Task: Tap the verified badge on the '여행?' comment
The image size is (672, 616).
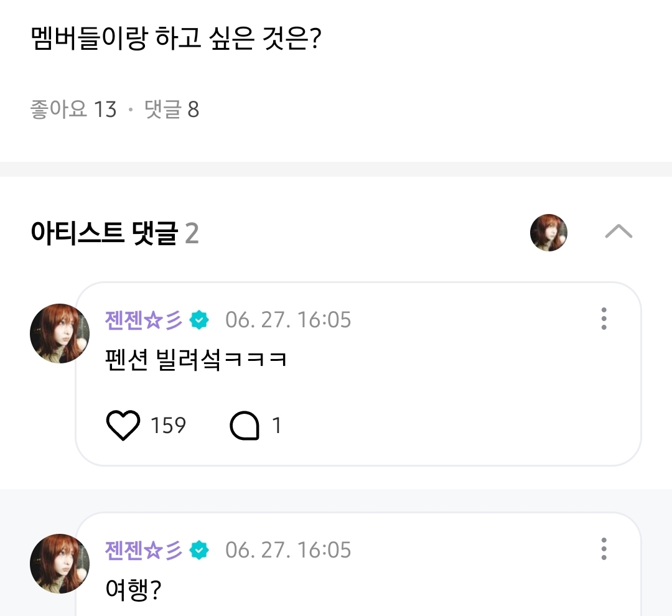Action: coord(200,550)
